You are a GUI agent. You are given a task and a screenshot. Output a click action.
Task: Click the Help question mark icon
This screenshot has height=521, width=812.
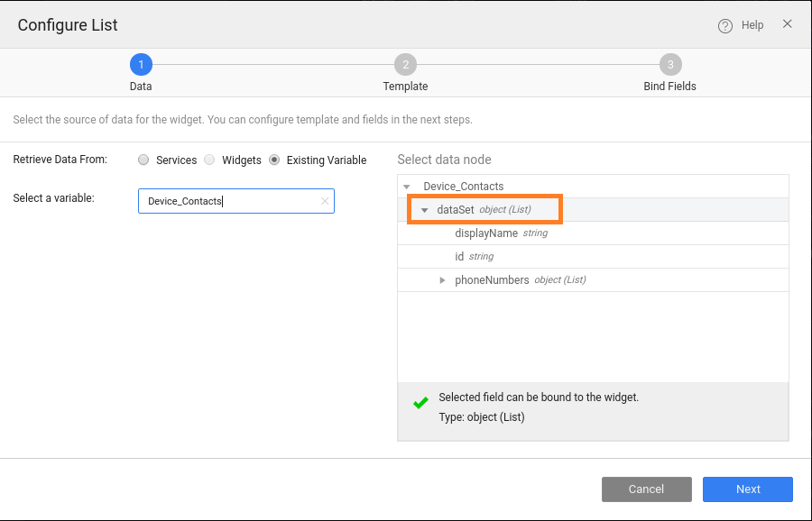(x=725, y=26)
